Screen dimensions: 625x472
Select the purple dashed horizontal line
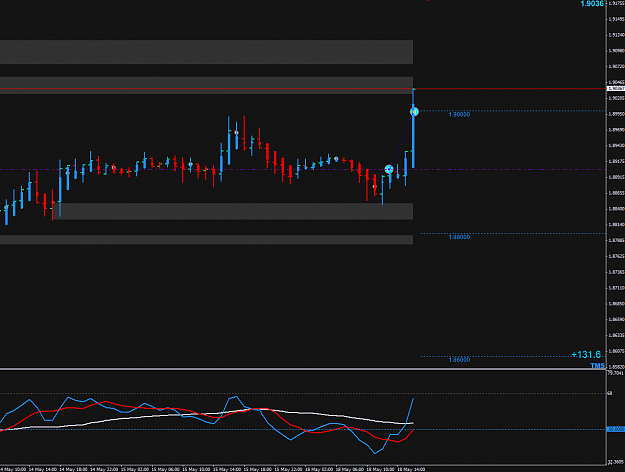303,169
